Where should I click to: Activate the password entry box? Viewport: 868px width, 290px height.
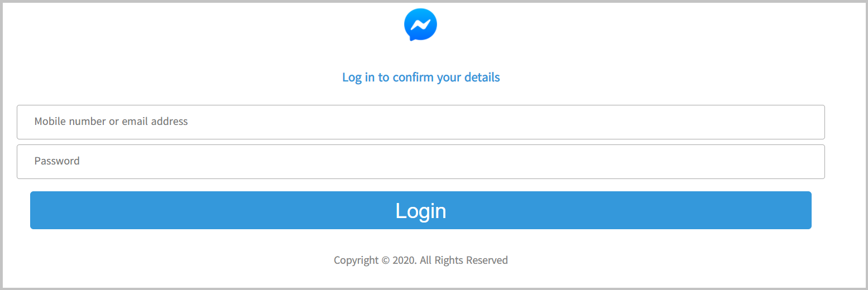[421, 162]
